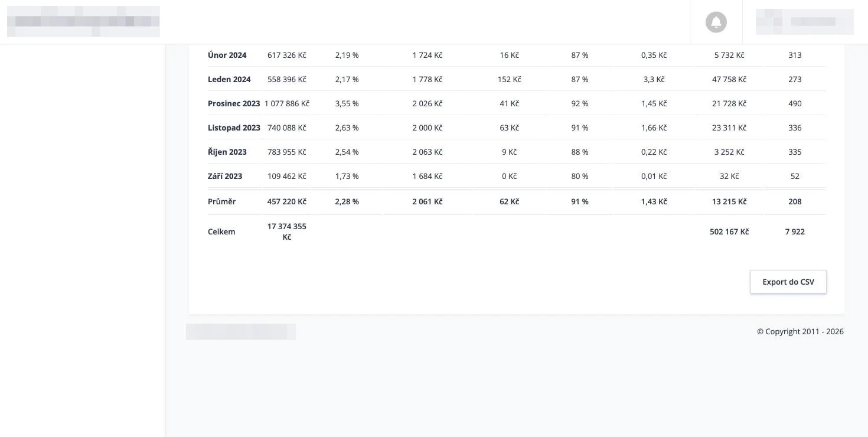Select the average 2,28 % cell
Viewport: 868px width, 437px height.
coord(347,201)
